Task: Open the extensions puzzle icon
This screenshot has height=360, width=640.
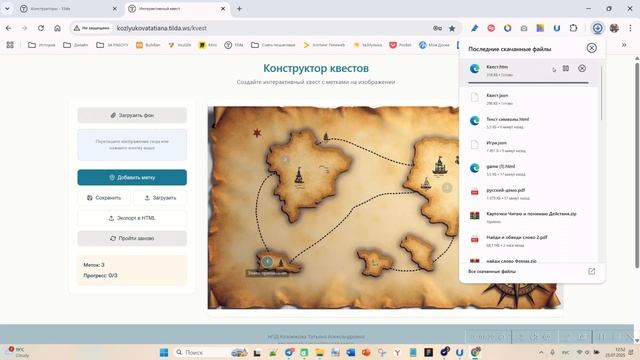Action: (x=573, y=28)
